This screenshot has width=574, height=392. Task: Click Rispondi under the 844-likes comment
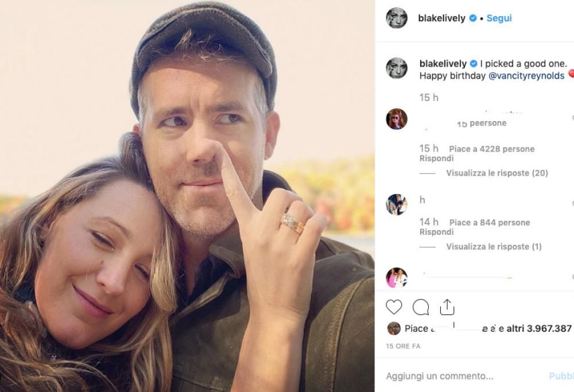click(x=436, y=232)
